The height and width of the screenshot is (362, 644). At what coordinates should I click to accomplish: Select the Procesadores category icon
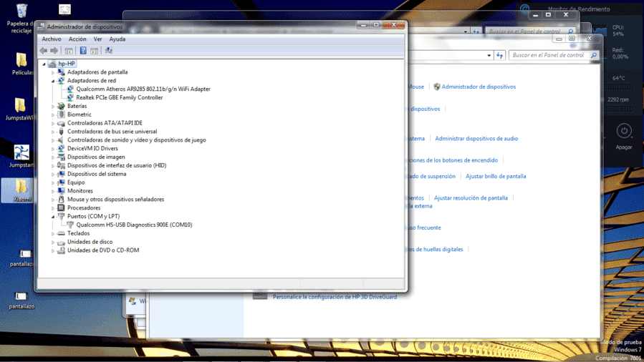point(61,208)
